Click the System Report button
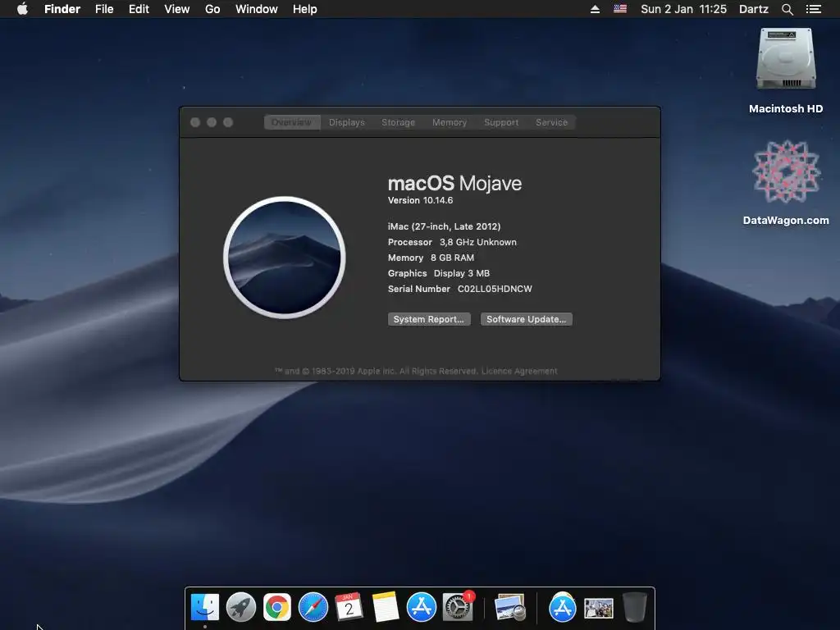 (x=429, y=319)
